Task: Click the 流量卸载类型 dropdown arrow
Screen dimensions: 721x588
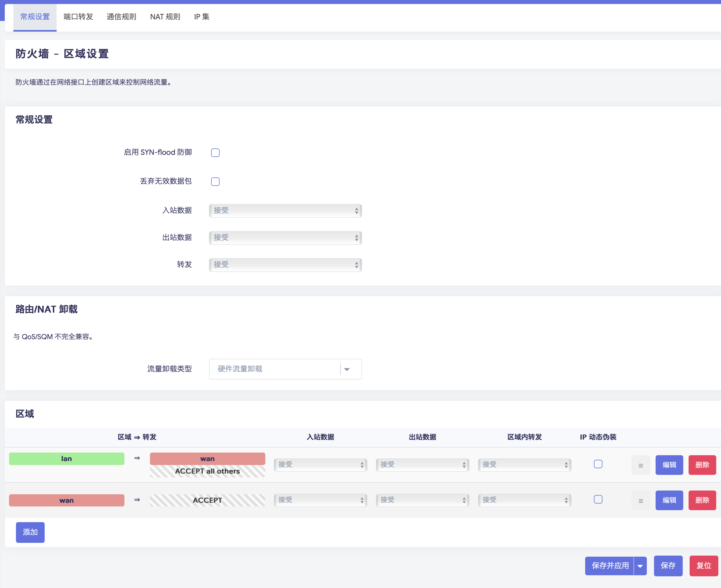Action: tap(347, 369)
